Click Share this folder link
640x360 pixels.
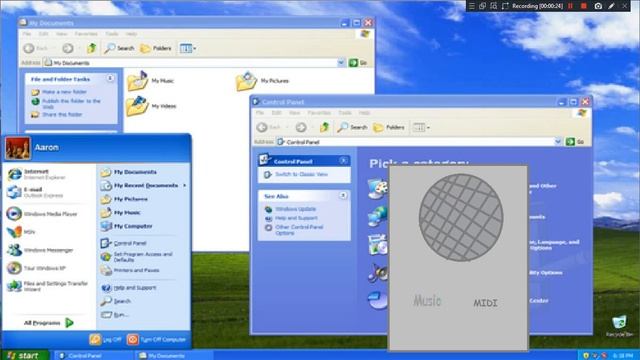[x=62, y=115]
